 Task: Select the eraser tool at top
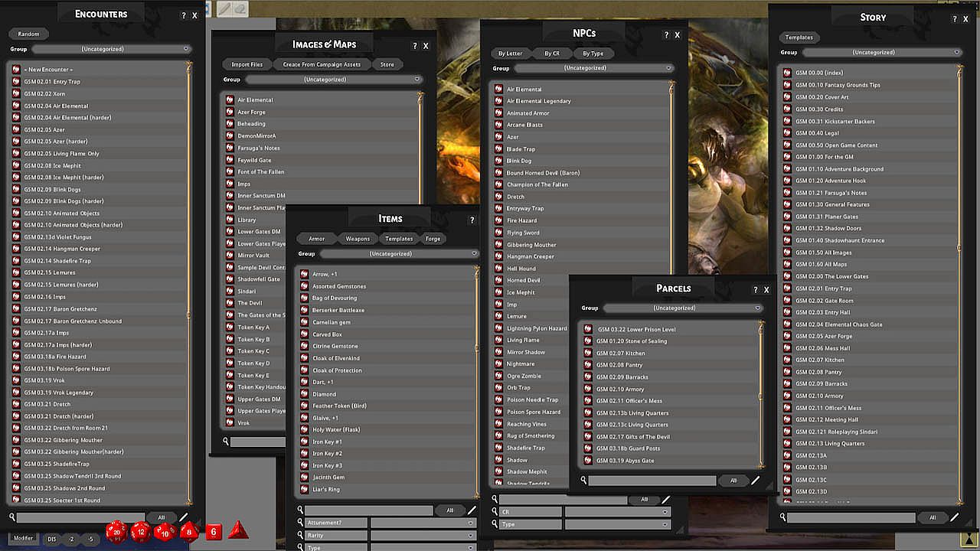click(240, 8)
